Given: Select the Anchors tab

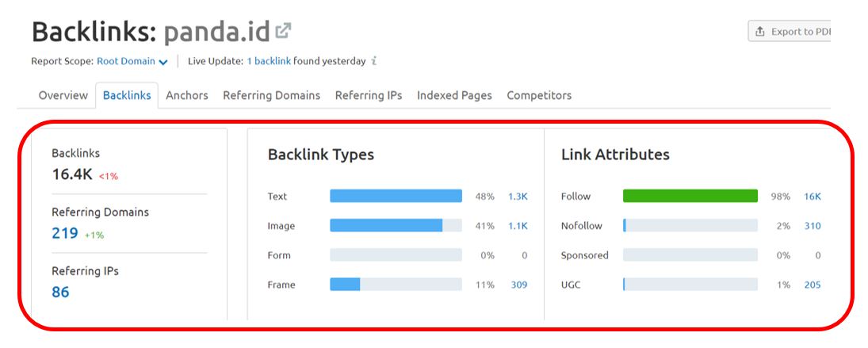Looking at the screenshot, I should click(x=187, y=95).
